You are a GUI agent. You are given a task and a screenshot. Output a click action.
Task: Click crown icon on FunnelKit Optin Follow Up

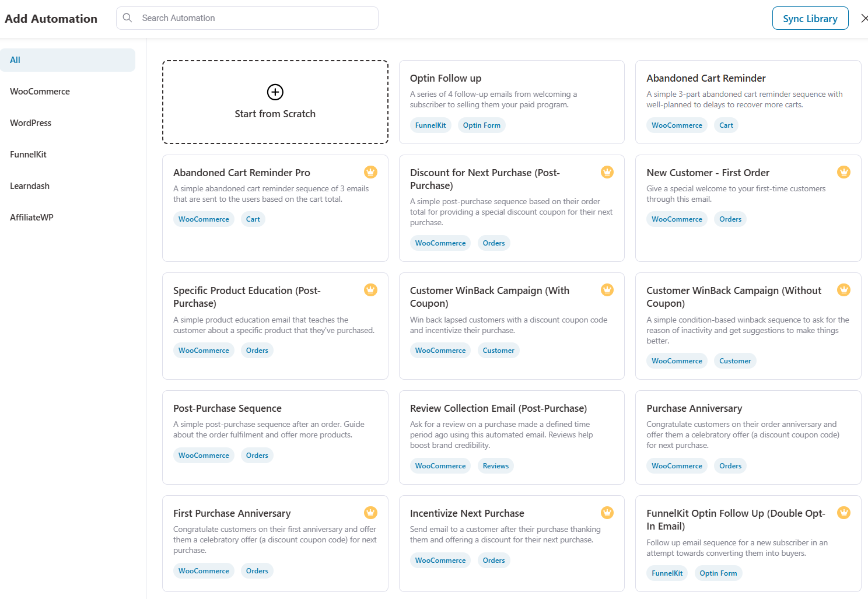[x=843, y=513]
